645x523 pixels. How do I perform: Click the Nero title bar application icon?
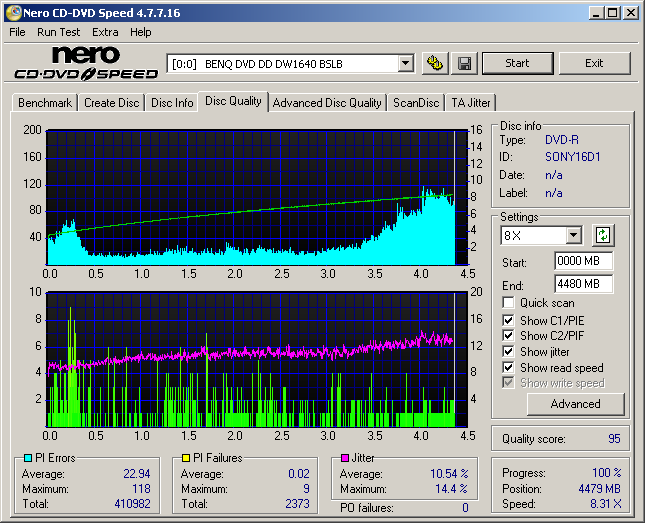(x=13, y=13)
